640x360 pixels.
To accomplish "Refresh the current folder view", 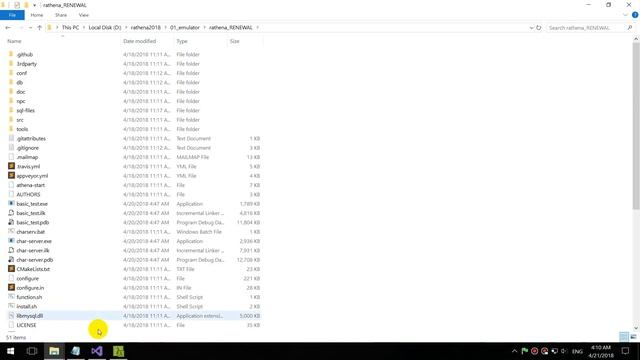I will [x=539, y=28].
